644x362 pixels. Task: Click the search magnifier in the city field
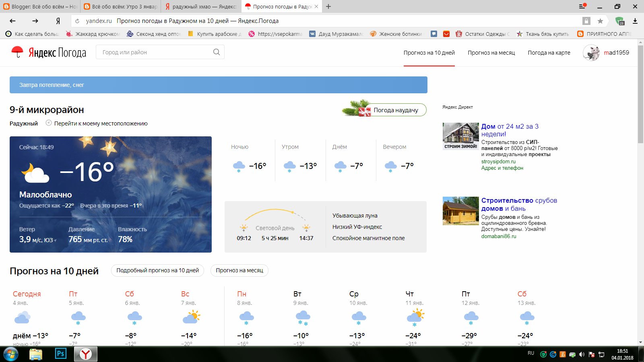pyautogui.click(x=217, y=52)
